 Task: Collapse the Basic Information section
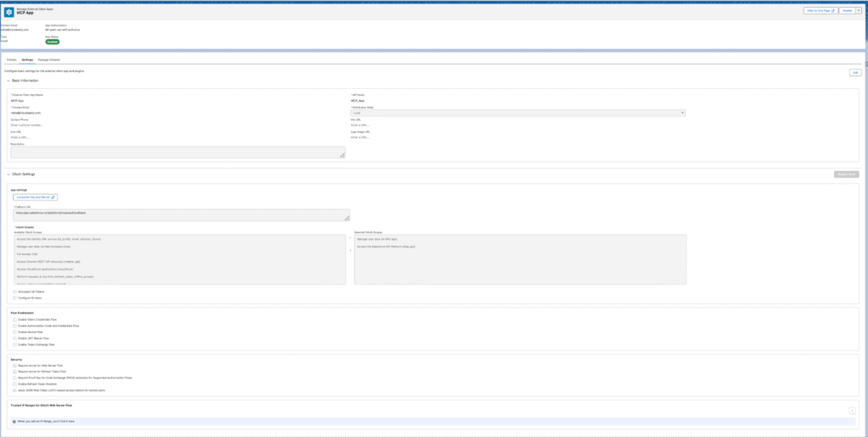[x=8, y=80]
